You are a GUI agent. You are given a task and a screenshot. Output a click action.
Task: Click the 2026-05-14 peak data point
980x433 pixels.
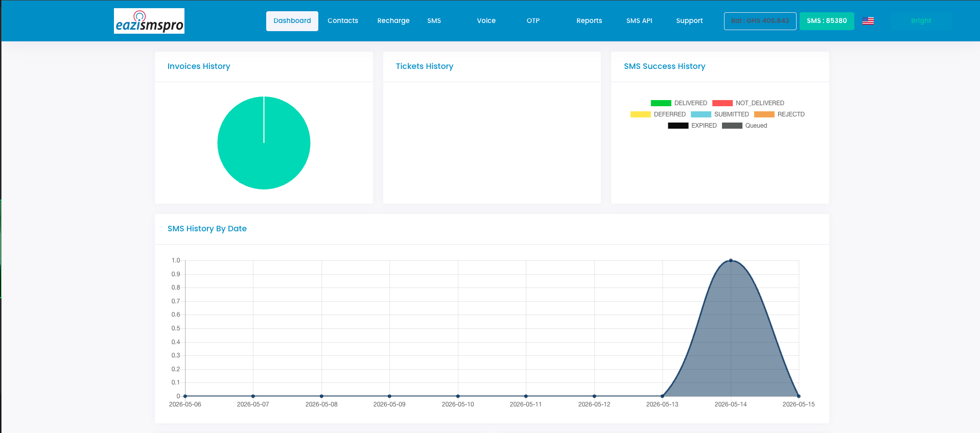click(731, 260)
